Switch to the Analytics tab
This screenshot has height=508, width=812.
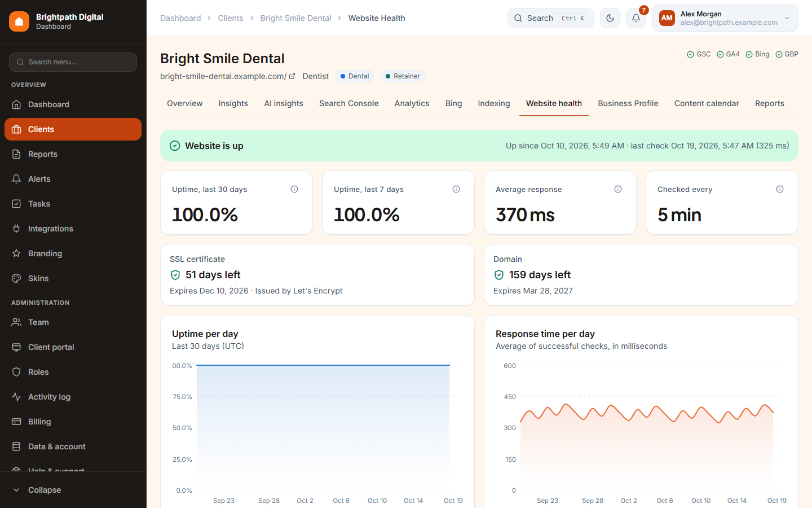[412, 103]
